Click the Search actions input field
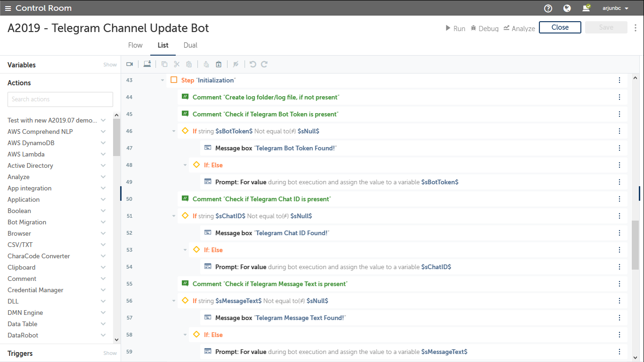This screenshot has width=644, height=362. tap(60, 99)
